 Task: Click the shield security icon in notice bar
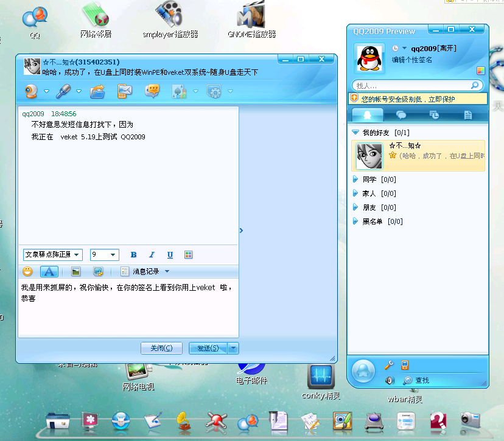(x=354, y=99)
